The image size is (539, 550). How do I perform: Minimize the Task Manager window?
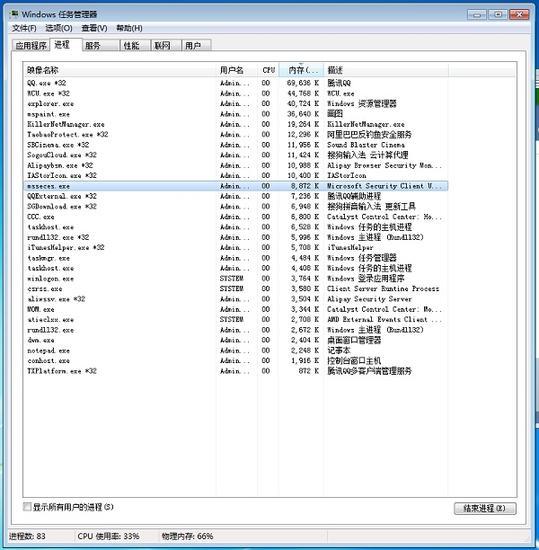(x=477, y=15)
